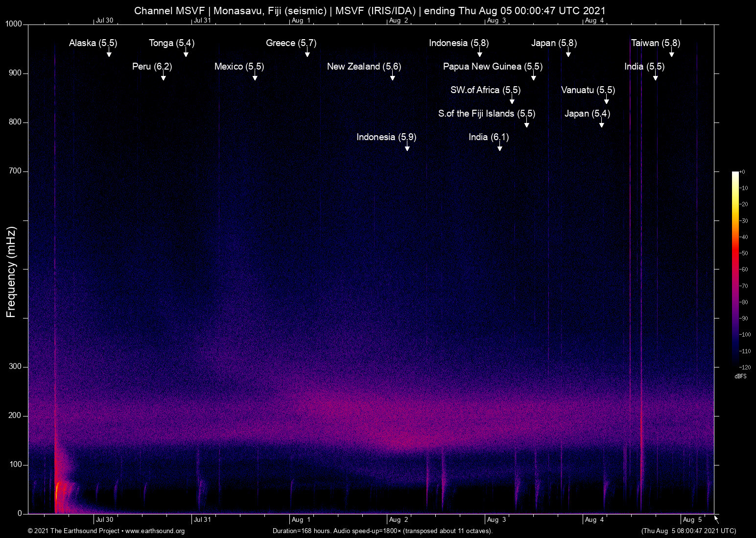Click the Frequency (mHz) axis label
Image resolution: width=756 pixels, height=538 pixels.
[x=11, y=272]
